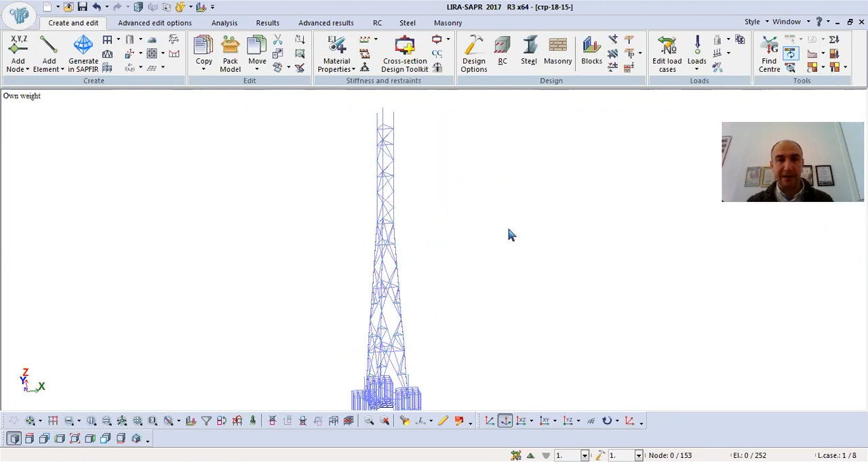
Task: Click the Save icon in quick access toolbar
Action: click(82, 7)
